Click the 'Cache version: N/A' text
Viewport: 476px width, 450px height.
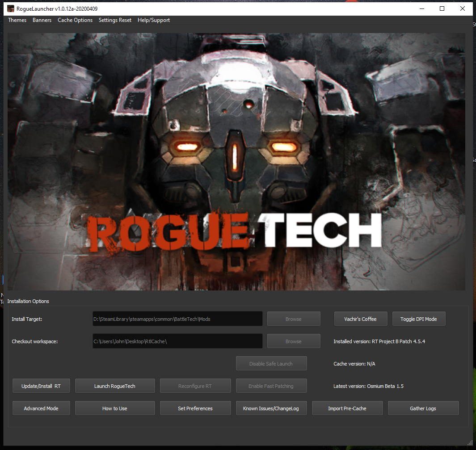(354, 364)
